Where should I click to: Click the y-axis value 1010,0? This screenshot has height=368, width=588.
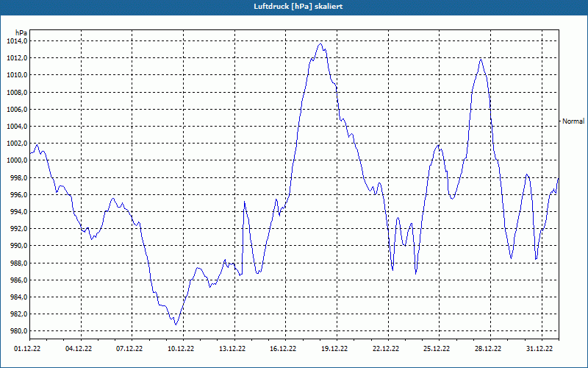(17, 75)
